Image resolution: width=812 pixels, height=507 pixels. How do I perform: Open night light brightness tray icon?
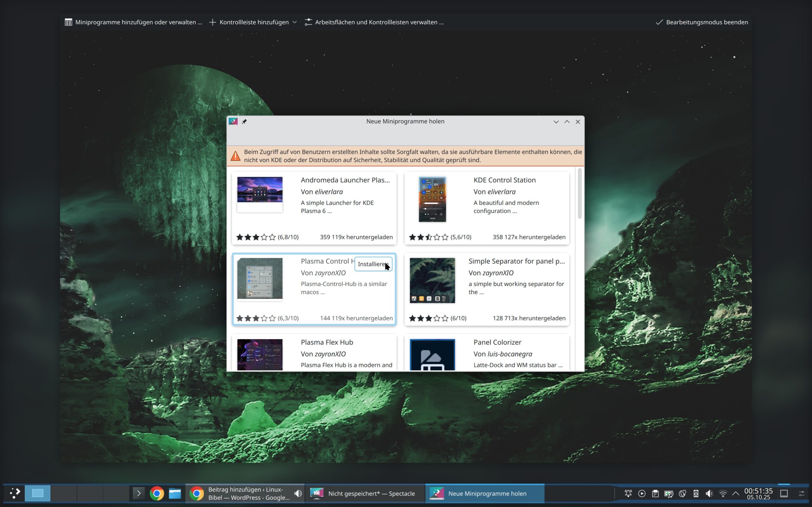pyautogui.click(x=682, y=493)
